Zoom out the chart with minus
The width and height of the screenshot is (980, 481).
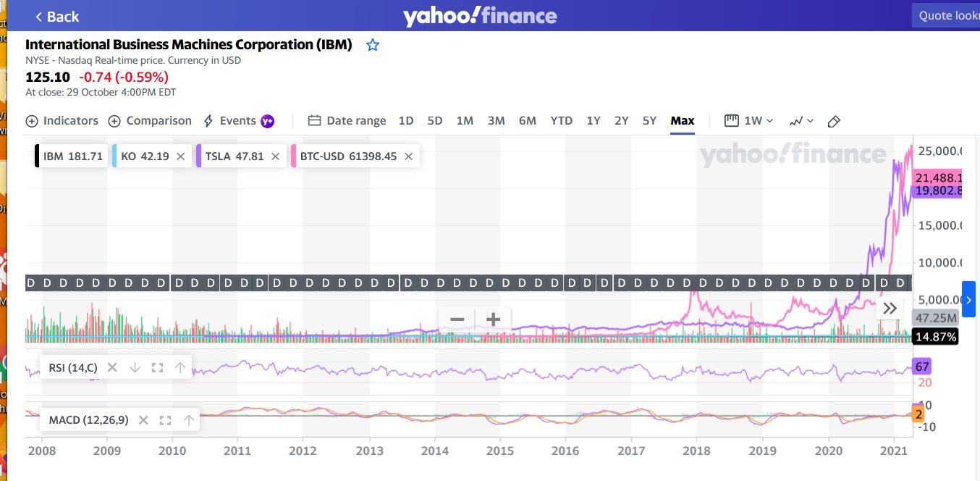(457, 319)
